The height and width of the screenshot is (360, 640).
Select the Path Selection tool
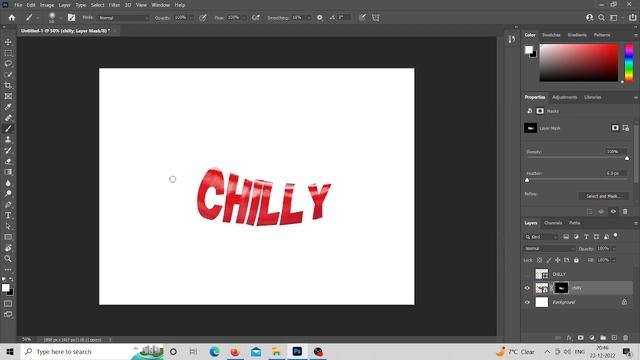point(8,226)
